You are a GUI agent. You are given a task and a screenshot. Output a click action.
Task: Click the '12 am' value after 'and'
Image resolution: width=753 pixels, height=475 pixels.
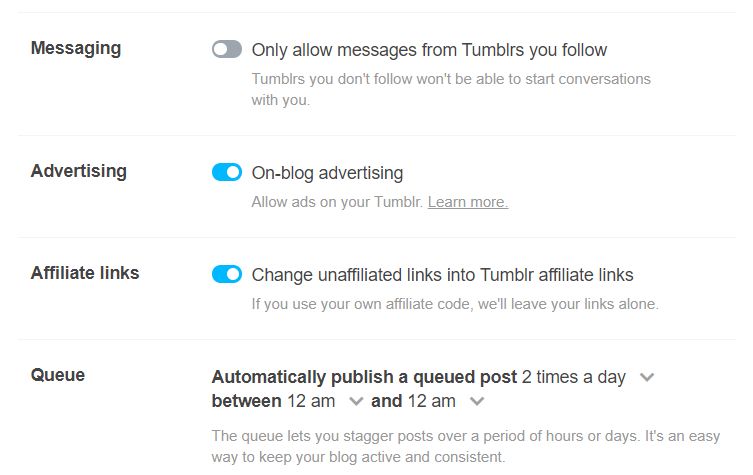tap(432, 401)
